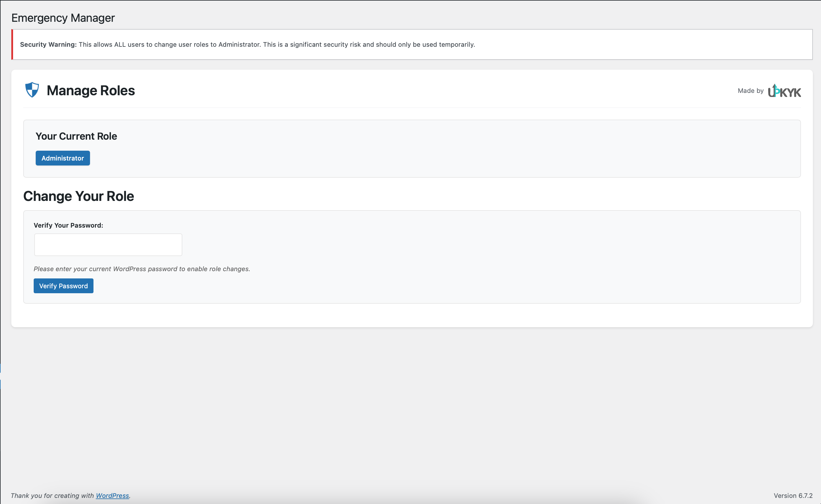Viewport: 821px width, 504px height.
Task: Click the Made by text
Action: (750, 91)
